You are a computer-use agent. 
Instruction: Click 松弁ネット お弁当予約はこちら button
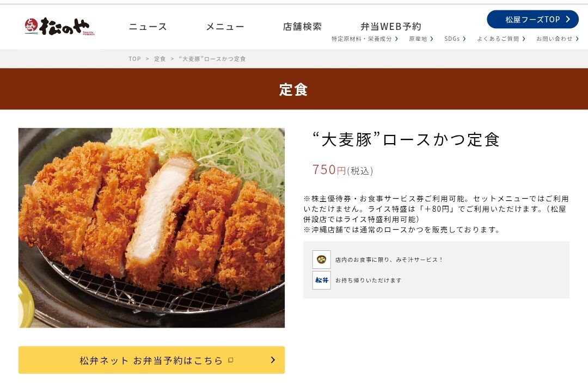[151, 360]
